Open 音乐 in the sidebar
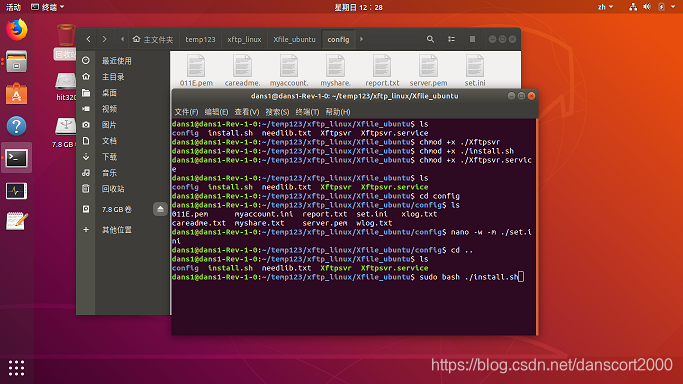The width and height of the screenshot is (683, 384). pos(123,173)
